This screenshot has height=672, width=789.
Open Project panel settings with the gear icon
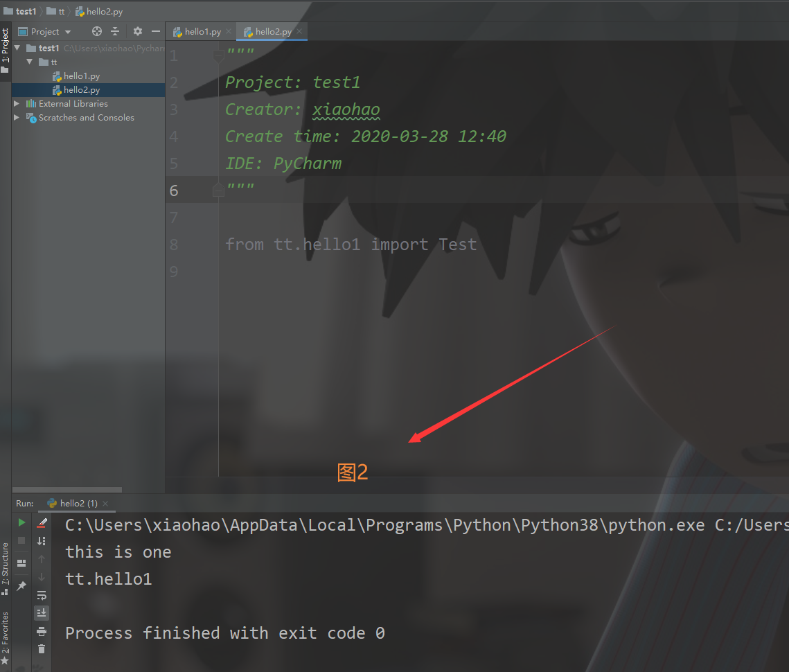(x=136, y=31)
